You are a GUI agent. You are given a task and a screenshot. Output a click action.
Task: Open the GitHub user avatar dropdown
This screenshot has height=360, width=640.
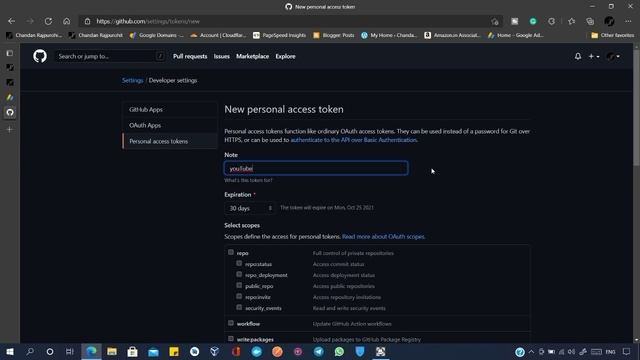(x=613, y=56)
